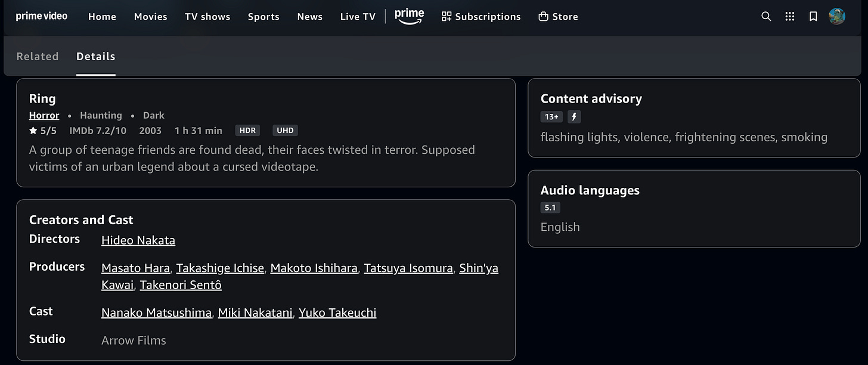868x365 pixels.
Task: Select the Details tab
Action: click(x=96, y=56)
